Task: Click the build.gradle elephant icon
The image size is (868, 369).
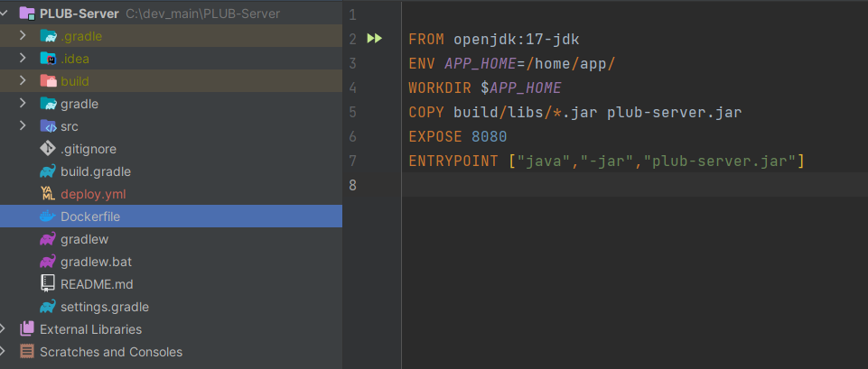Action: (48, 171)
